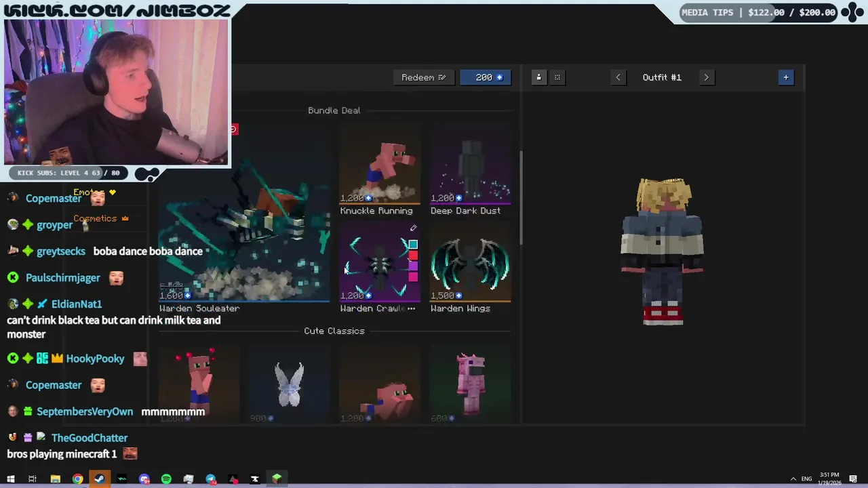Open Telegram from taskbar

(x=211, y=479)
